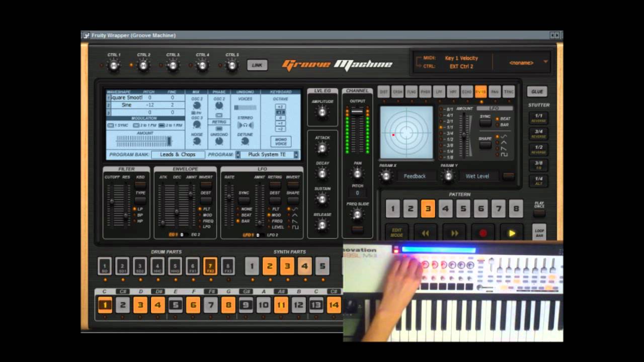
Task: Click the XY pad target display
Action: point(407,133)
